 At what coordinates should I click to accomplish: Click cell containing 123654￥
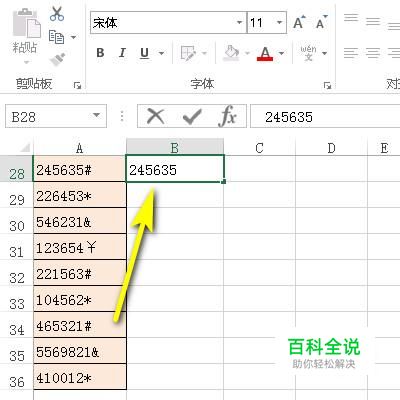pyautogui.click(x=80, y=247)
